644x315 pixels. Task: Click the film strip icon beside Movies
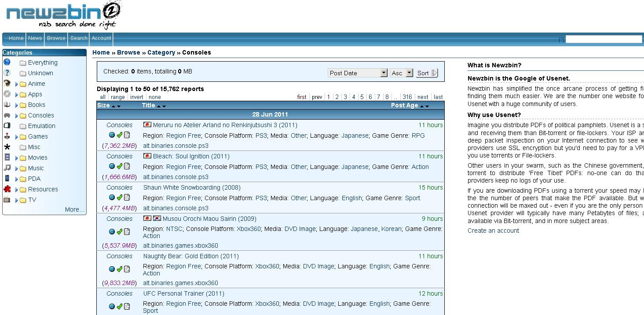click(7, 157)
